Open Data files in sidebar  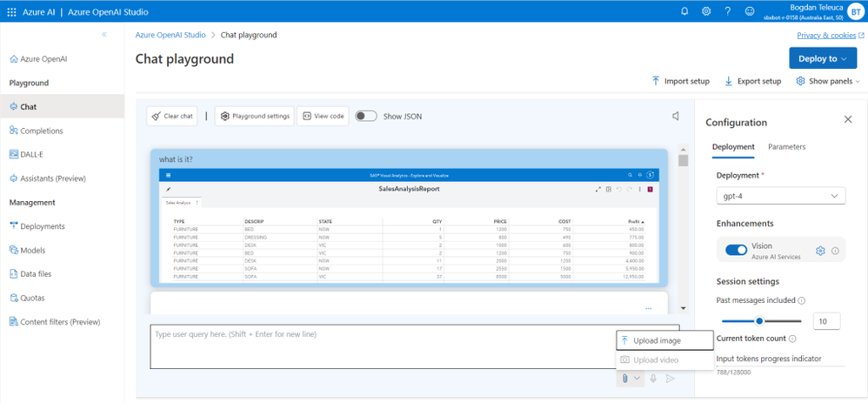click(x=30, y=274)
